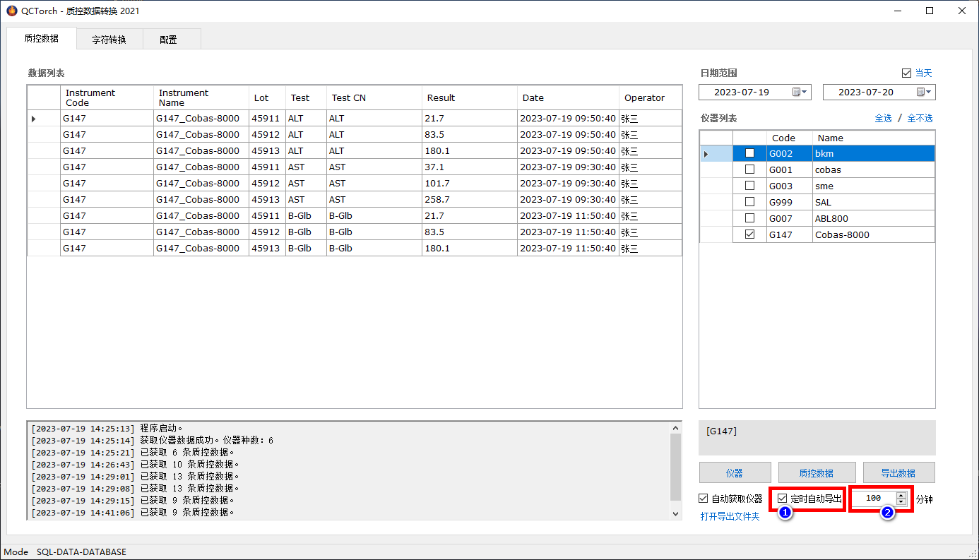Toggle the 自动获取仪器 checkbox

tap(704, 499)
